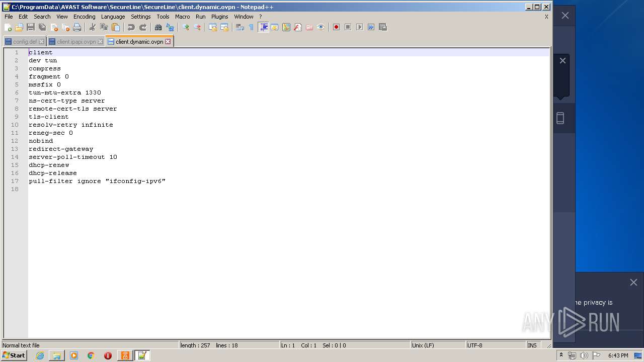Save all files toolbar icon

[42, 27]
